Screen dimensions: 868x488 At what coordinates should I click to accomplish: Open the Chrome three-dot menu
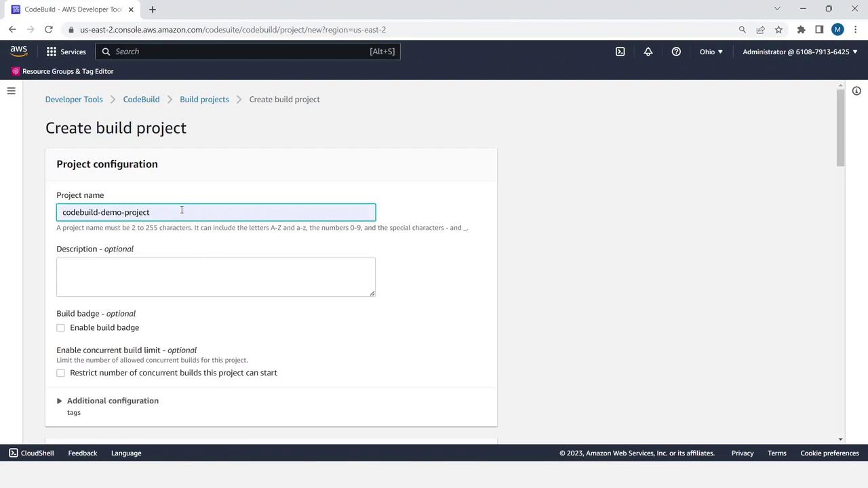click(856, 30)
